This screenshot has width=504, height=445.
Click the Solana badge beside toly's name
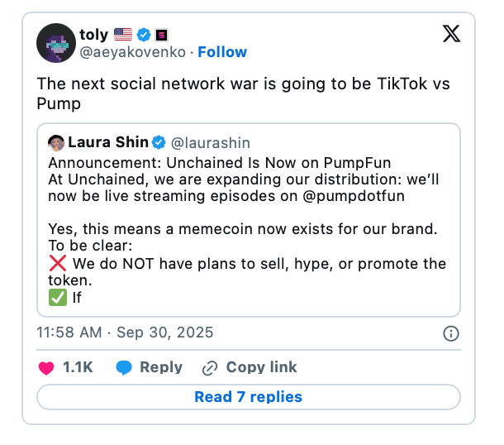pos(162,35)
